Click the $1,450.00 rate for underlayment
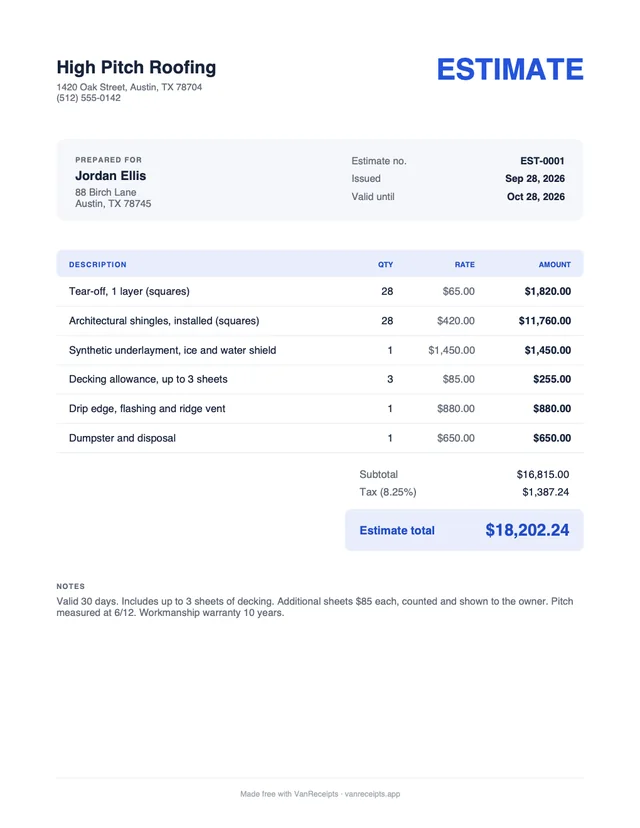The height and width of the screenshot is (828, 640). pyautogui.click(x=451, y=350)
